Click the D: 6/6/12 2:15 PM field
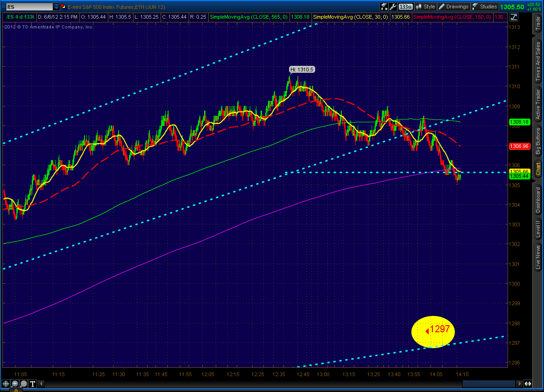The height and width of the screenshot is (392, 544). coord(57,17)
